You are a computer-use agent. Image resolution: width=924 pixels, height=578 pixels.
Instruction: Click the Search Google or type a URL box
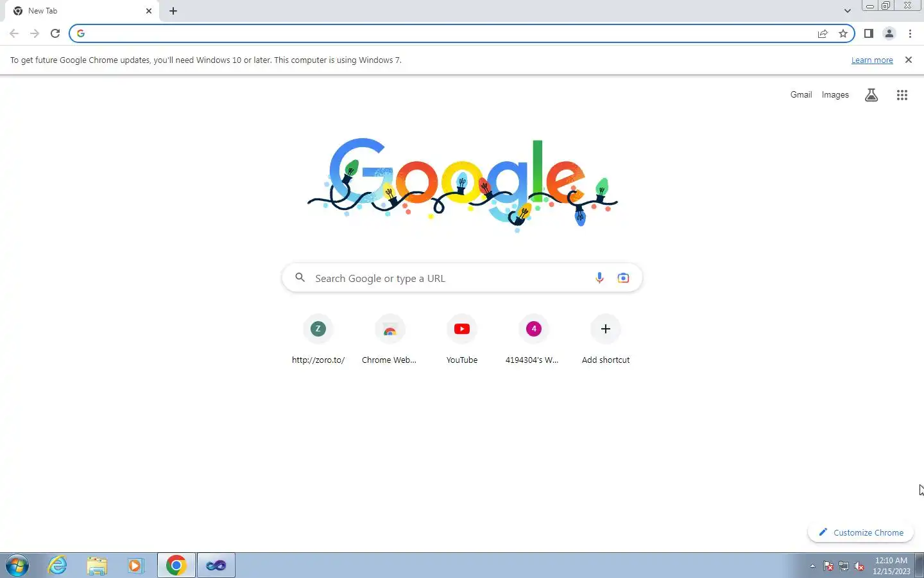click(x=462, y=278)
